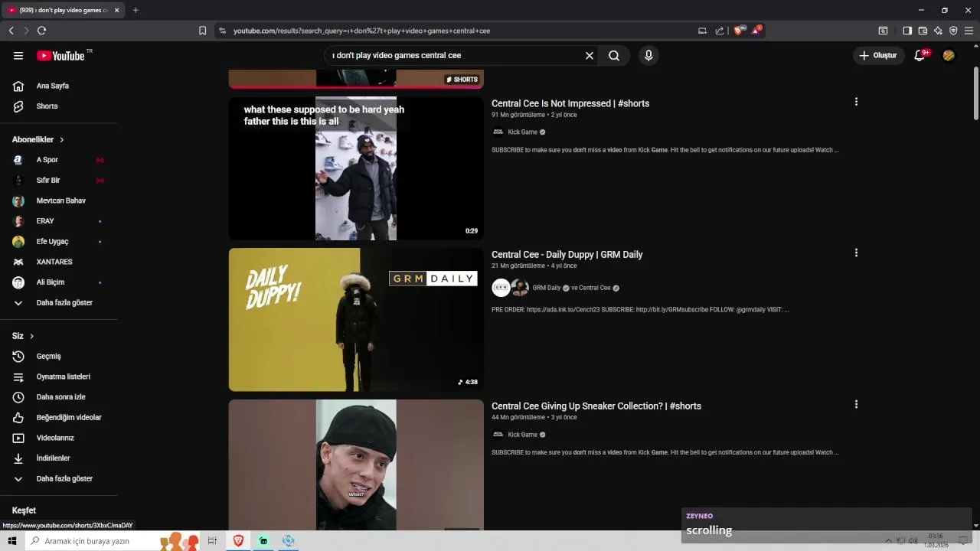The image size is (980, 551).
Task: Start voice search with microphone icon
Action: 648,56
